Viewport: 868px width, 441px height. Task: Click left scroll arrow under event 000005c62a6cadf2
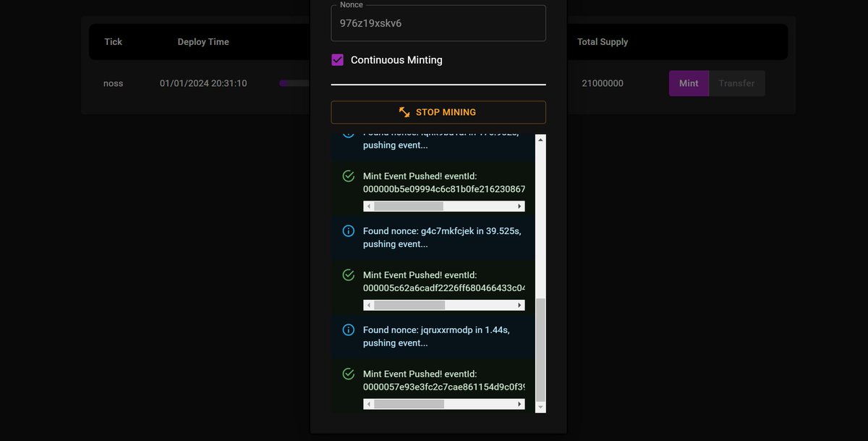point(369,305)
